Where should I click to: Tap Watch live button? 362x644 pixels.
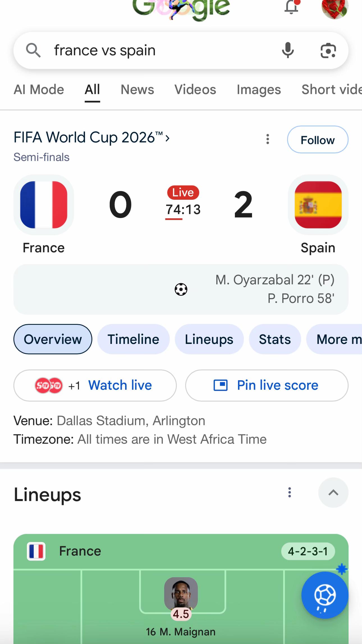click(95, 385)
